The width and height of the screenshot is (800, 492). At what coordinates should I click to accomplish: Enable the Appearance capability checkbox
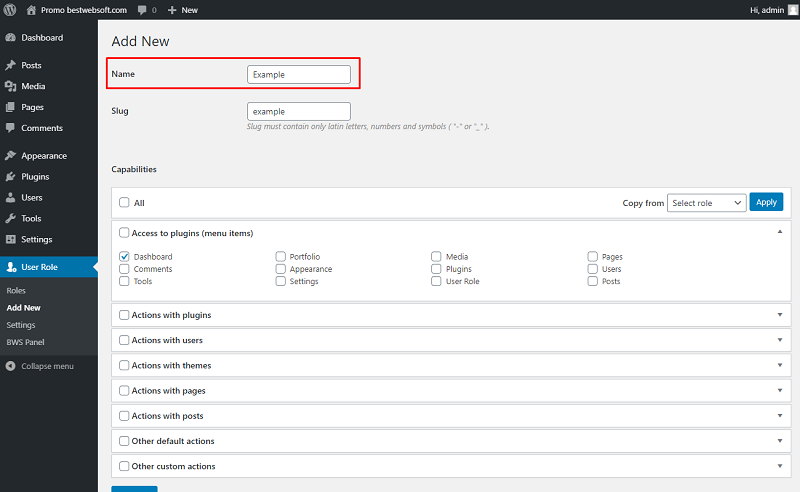click(x=280, y=268)
